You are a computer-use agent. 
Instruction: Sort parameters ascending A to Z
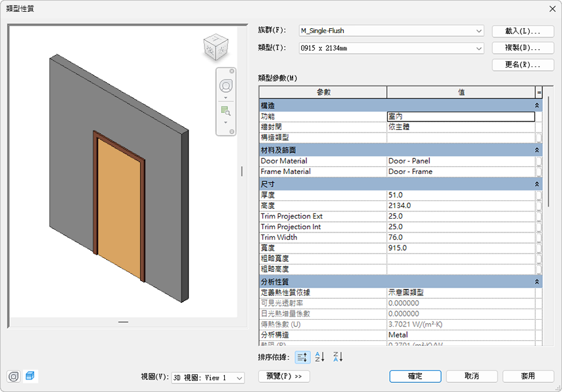click(x=319, y=357)
